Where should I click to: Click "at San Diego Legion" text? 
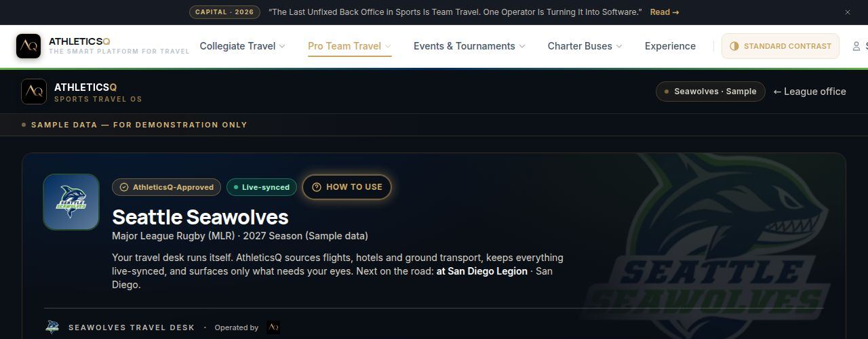click(x=481, y=271)
